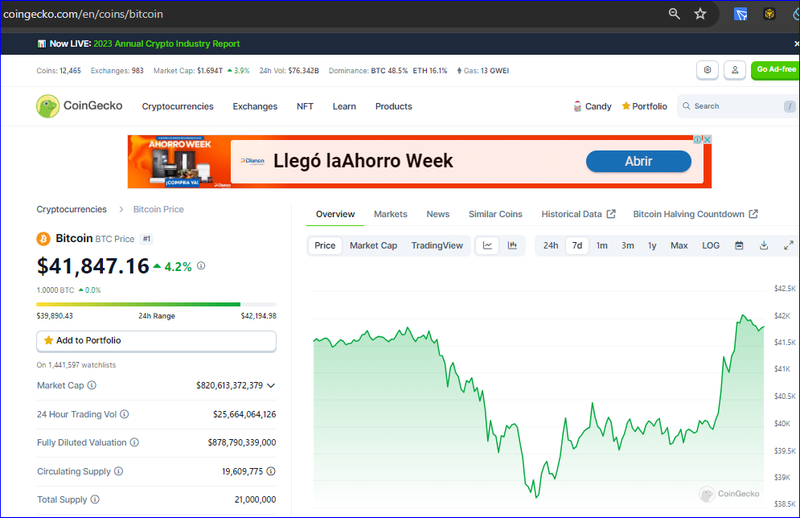Select the Market Cap chart toggle

(x=373, y=245)
